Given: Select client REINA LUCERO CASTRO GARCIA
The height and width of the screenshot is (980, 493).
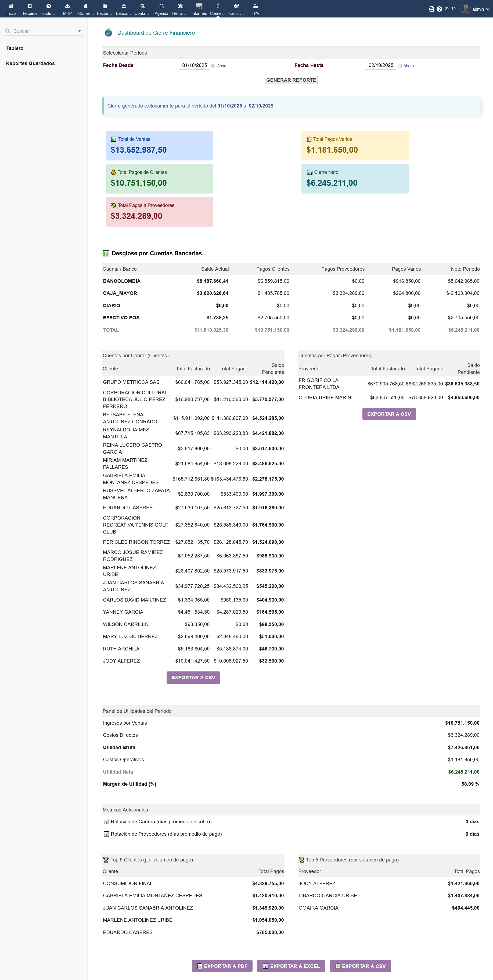Looking at the screenshot, I should 132,449.
